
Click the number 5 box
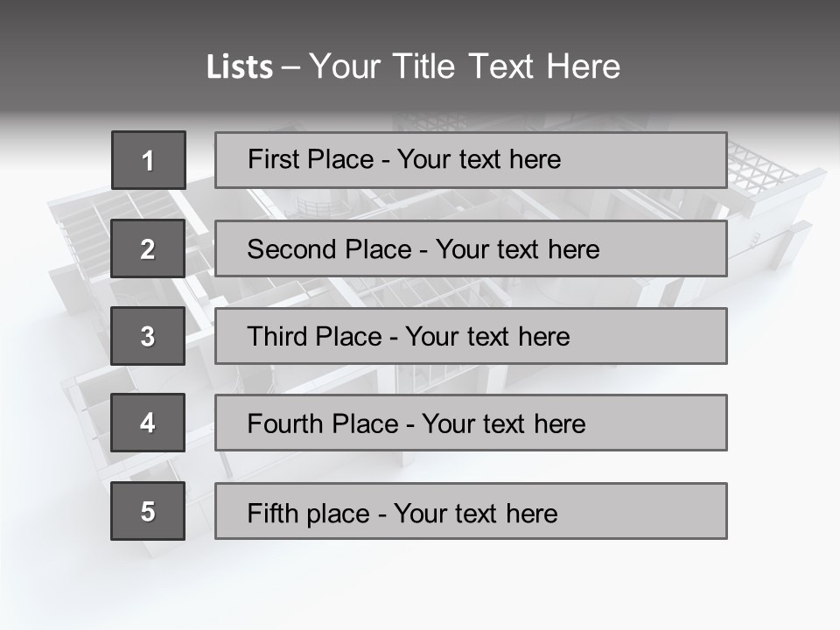(x=148, y=511)
